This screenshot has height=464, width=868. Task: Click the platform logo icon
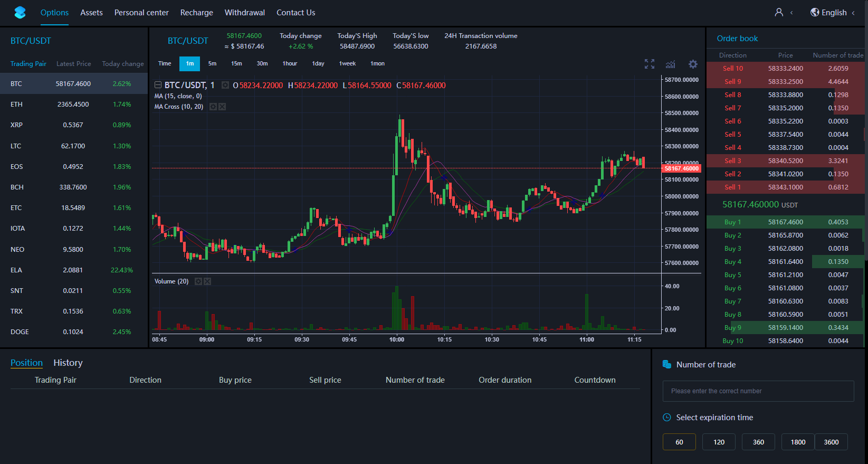click(x=20, y=12)
